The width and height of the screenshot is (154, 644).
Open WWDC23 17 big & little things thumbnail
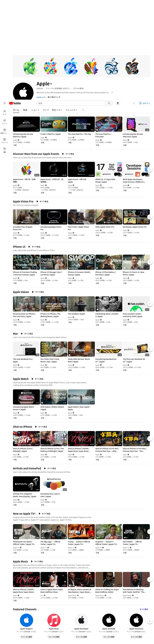(109, 169)
